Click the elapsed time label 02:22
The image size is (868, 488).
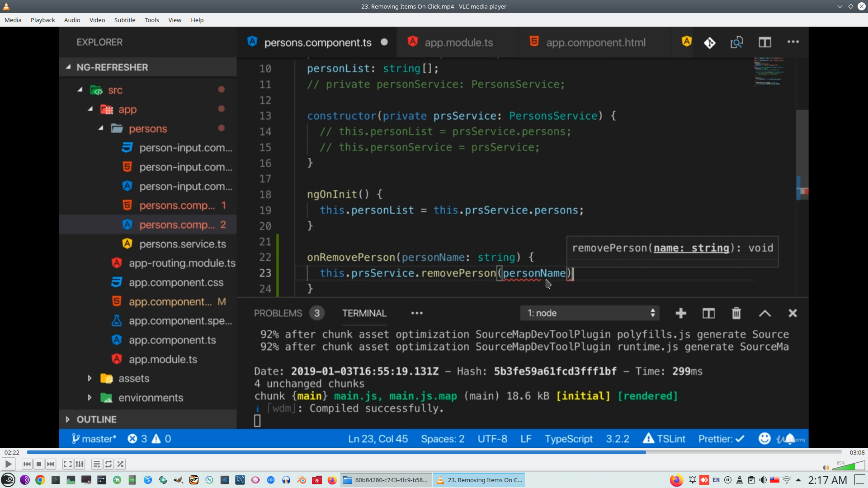coord(12,452)
